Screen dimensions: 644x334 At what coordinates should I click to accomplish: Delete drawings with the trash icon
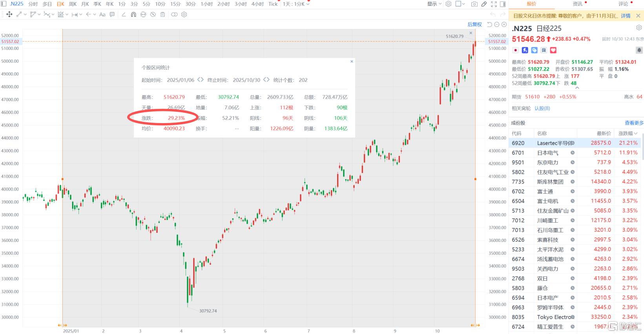162,15
